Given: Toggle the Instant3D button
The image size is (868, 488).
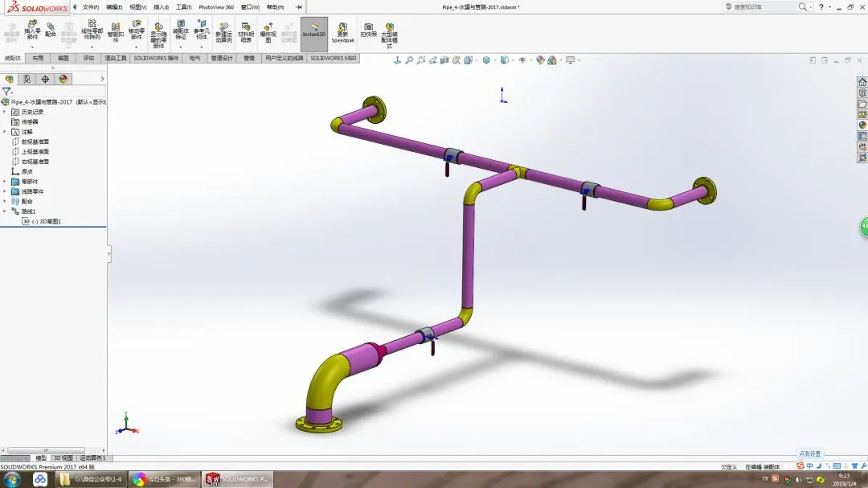Looking at the screenshot, I should (x=314, y=34).
